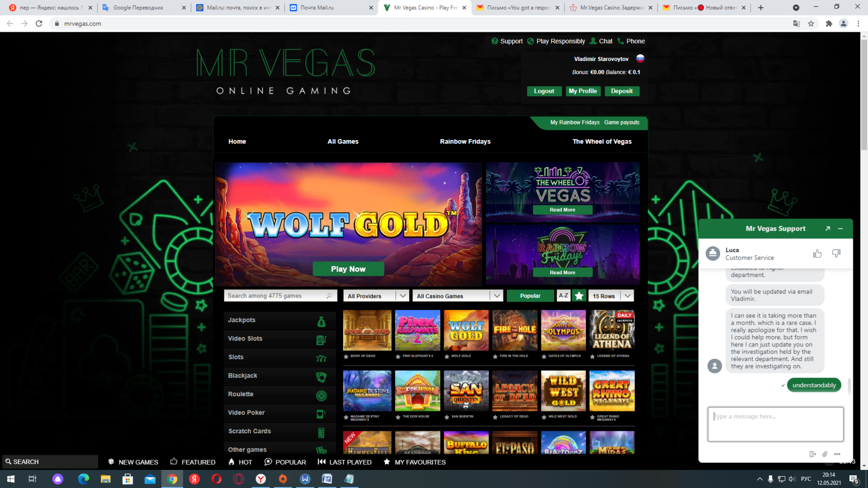This screenshot has height=488, width=868.
Task: Open the site information lock icon
Action: click(x=57, y=23)
